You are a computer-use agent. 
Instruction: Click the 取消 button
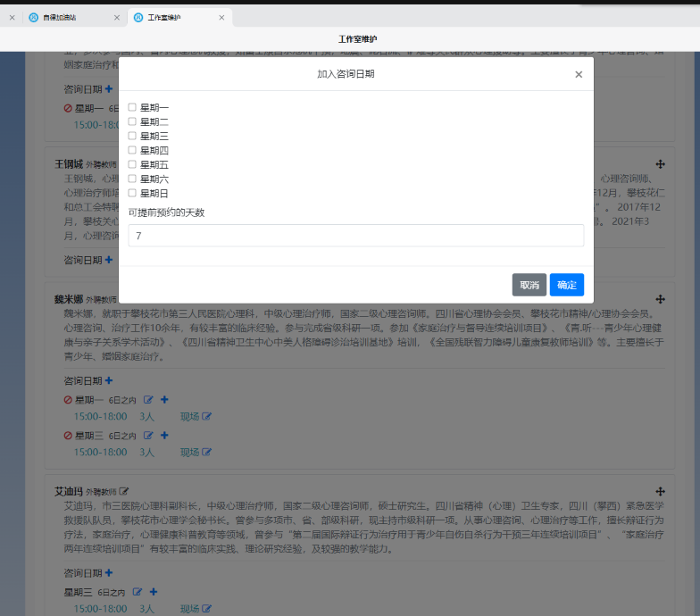click(x=529, y=285)
